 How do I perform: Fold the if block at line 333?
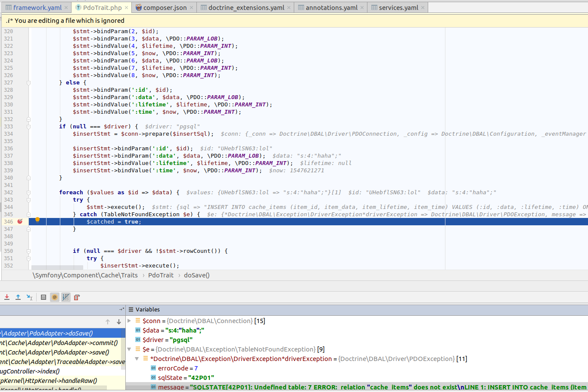(x=28, y=127)
